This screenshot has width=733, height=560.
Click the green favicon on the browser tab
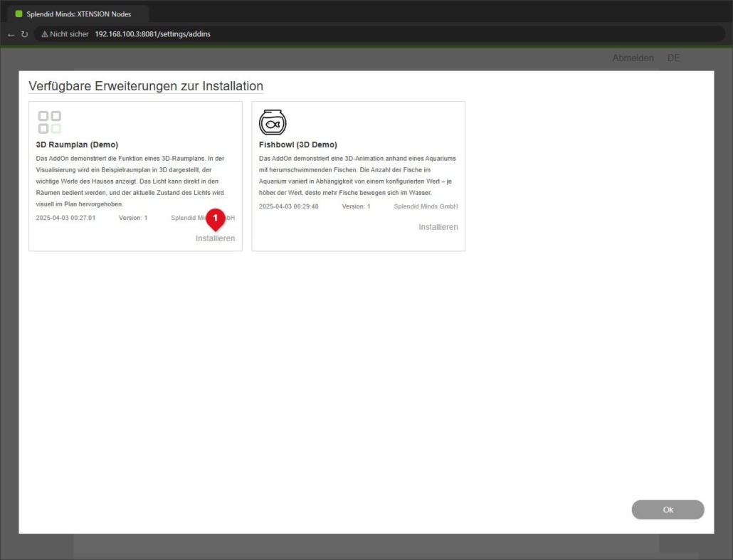tap(19, 14)
